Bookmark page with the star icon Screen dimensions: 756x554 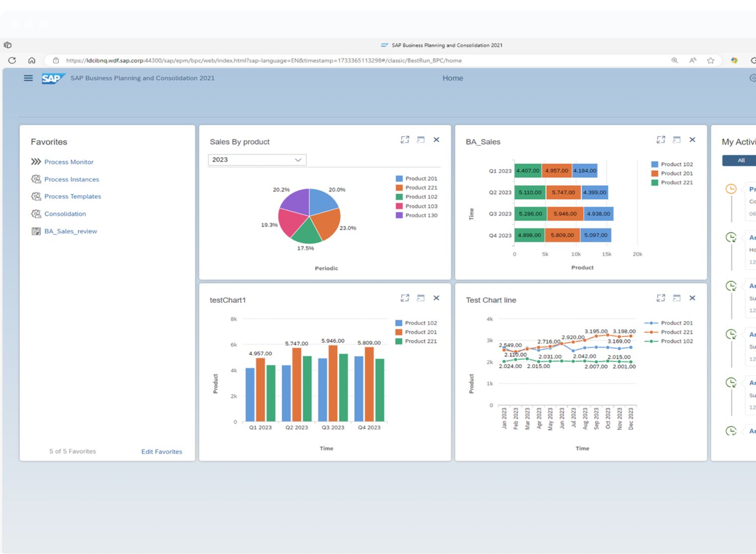click(x=711, y=60)
